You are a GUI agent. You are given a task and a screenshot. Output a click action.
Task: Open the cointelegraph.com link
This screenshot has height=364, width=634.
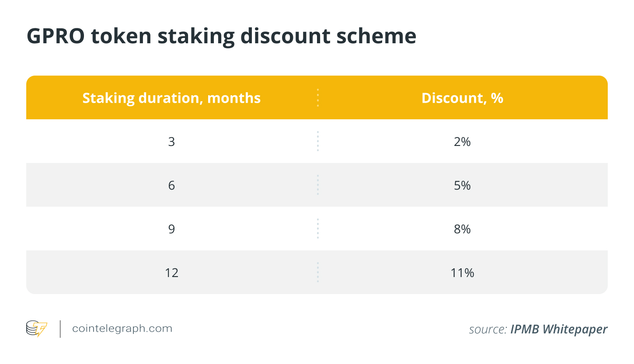[122, 329]
